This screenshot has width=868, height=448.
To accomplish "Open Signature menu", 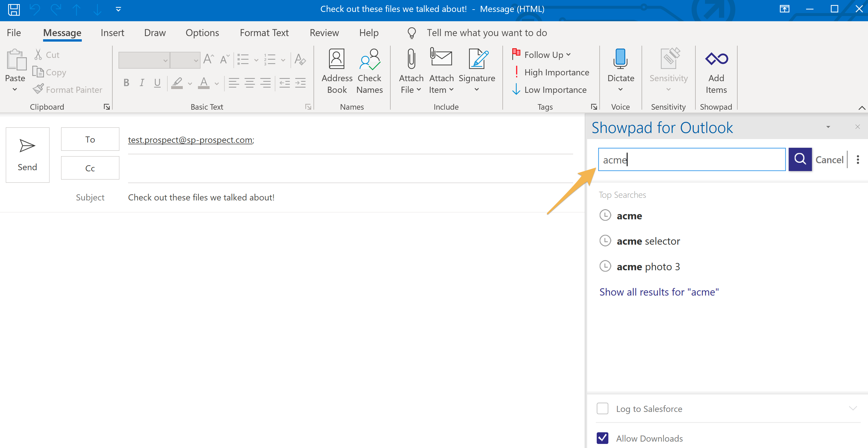I will [x=477, y=71].
